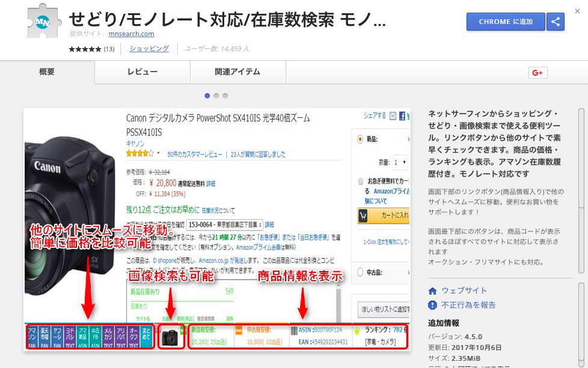Screen dimensions: 588x368
Task: Click the five-star rating with (13)
Action: [x=91, y=49]
